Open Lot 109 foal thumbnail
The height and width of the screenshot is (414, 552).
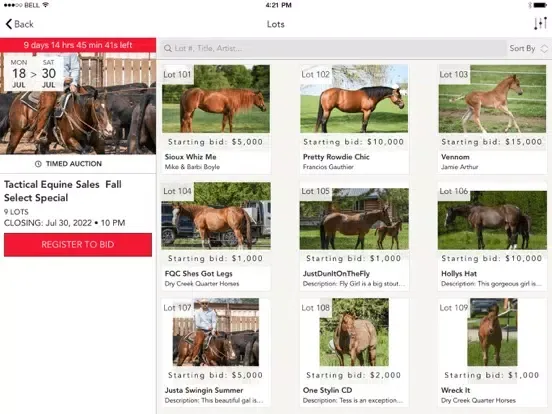[492, 332]
